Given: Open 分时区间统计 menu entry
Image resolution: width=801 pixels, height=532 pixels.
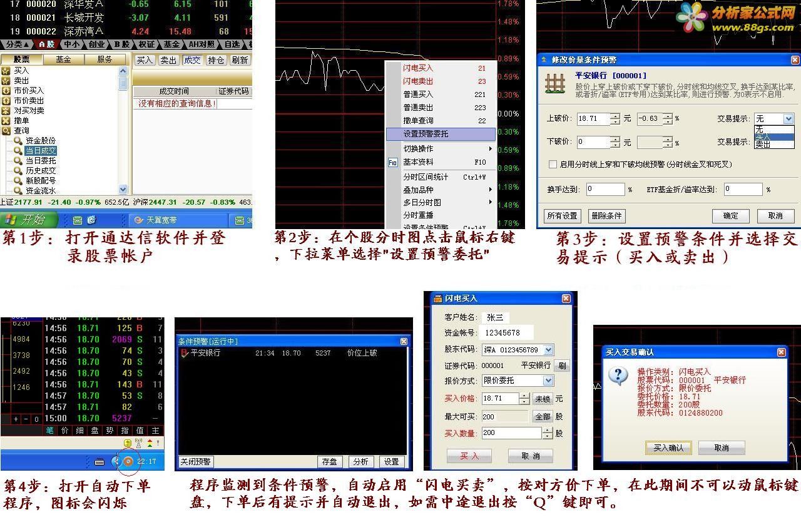Looking at the screenshot, I should [x=442, y=177].
